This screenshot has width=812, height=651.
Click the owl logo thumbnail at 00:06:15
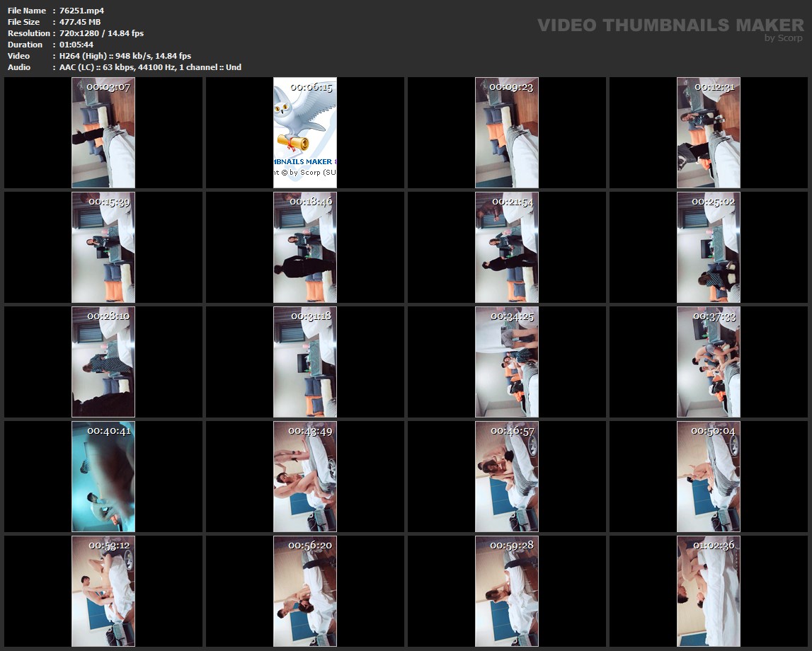point(305,132)
